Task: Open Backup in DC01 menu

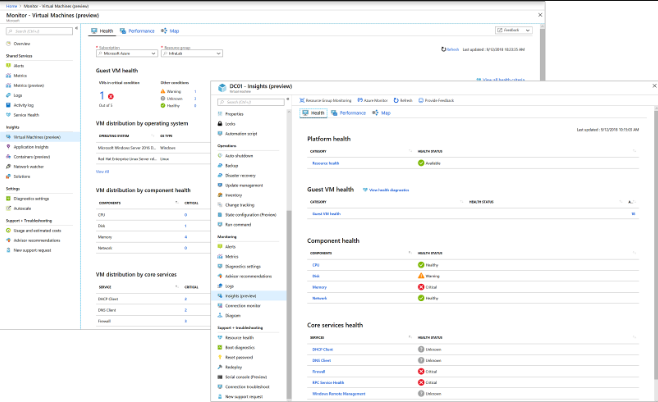Action: tap(232, 166)
